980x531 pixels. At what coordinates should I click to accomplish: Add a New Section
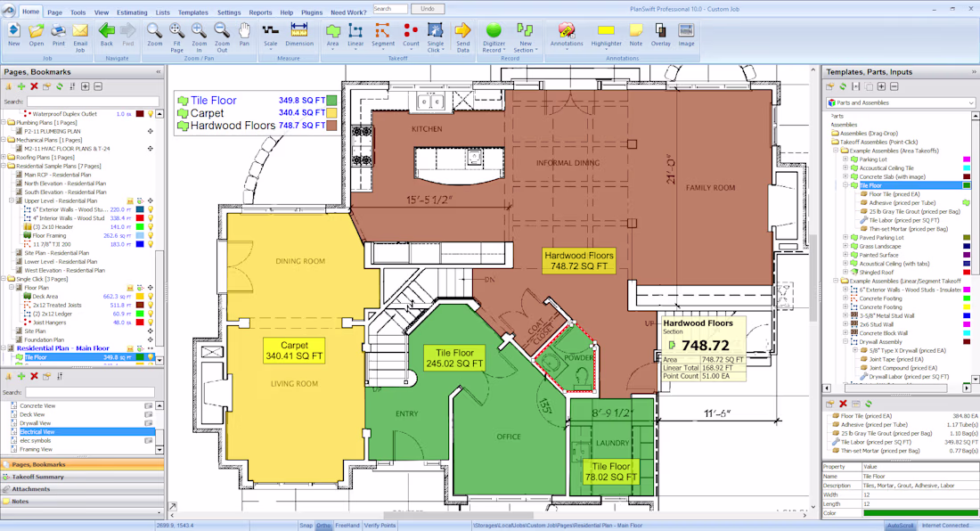[x=525, y=37]
